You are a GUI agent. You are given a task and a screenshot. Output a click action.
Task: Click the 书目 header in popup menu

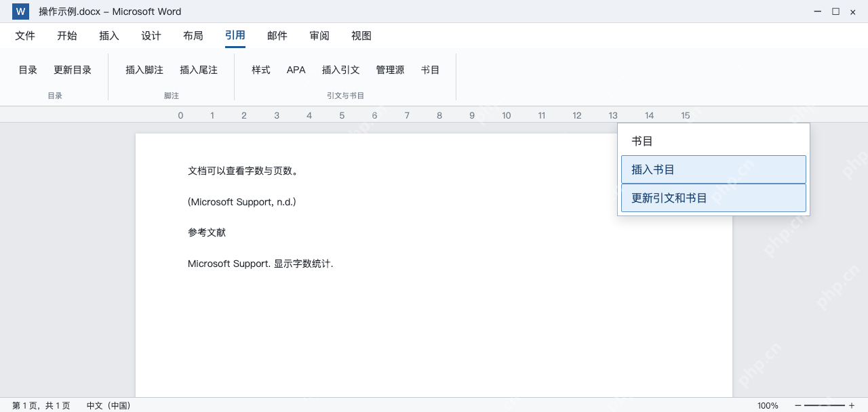pos(642,141)
